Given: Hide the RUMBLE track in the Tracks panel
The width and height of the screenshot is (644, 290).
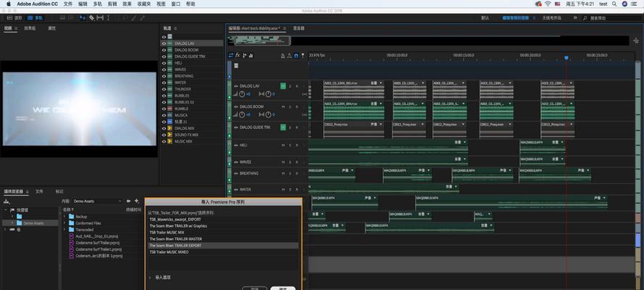Looking at the screenshot, I should point(164,109).
